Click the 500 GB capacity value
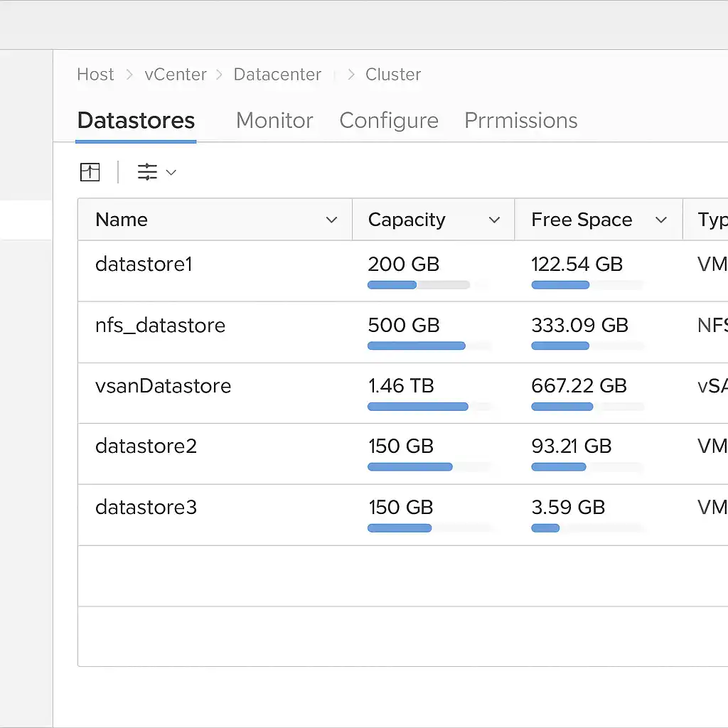The width and height of the screenshot is (728, 728). (x=404, y=326)
